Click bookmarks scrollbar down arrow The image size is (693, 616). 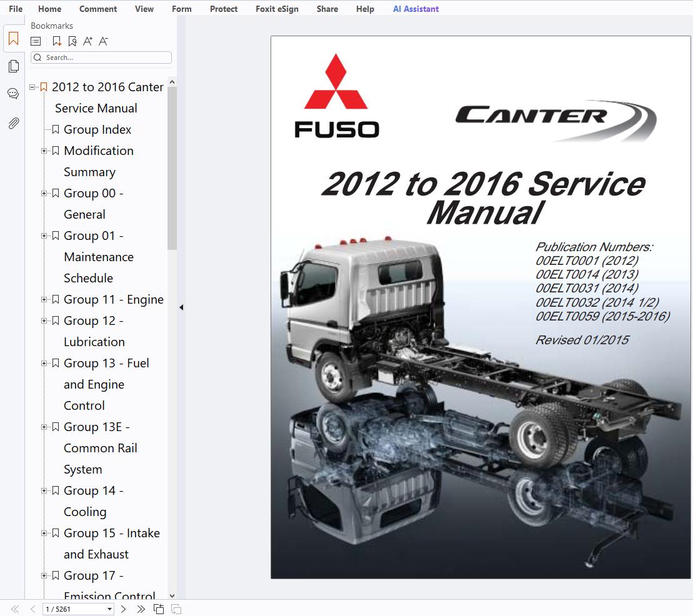[x=172, y=595]
